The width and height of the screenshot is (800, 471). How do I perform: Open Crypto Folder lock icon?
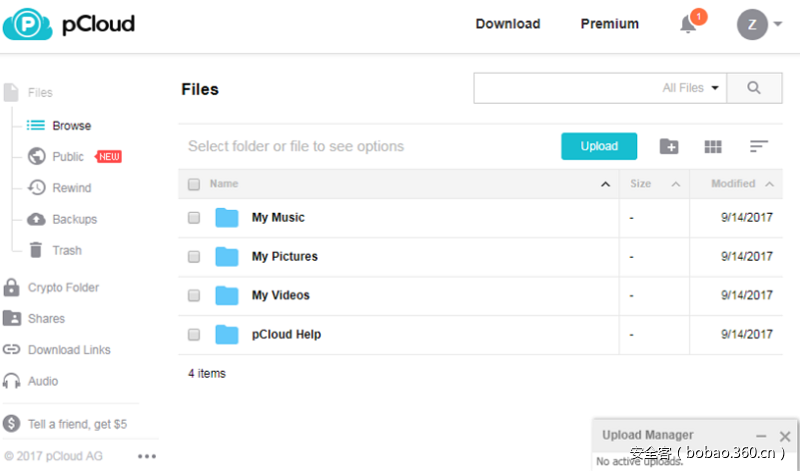(x=12, y=288)
